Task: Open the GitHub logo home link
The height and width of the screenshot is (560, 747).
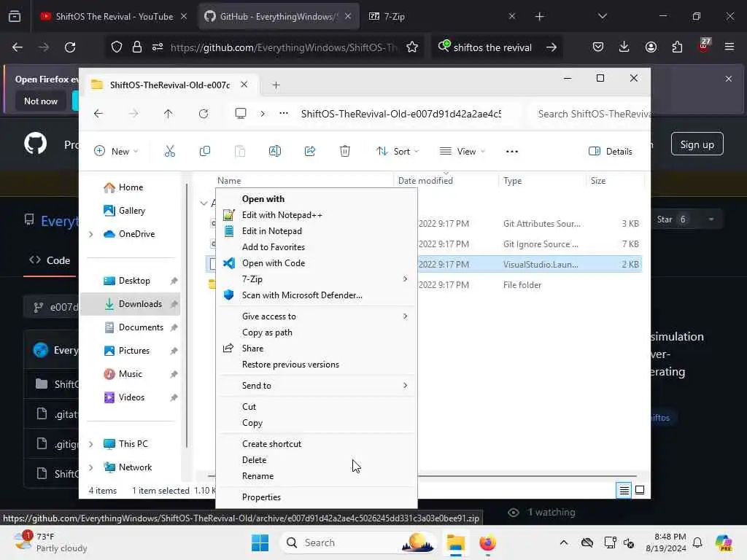Action: tap(36, 144)
